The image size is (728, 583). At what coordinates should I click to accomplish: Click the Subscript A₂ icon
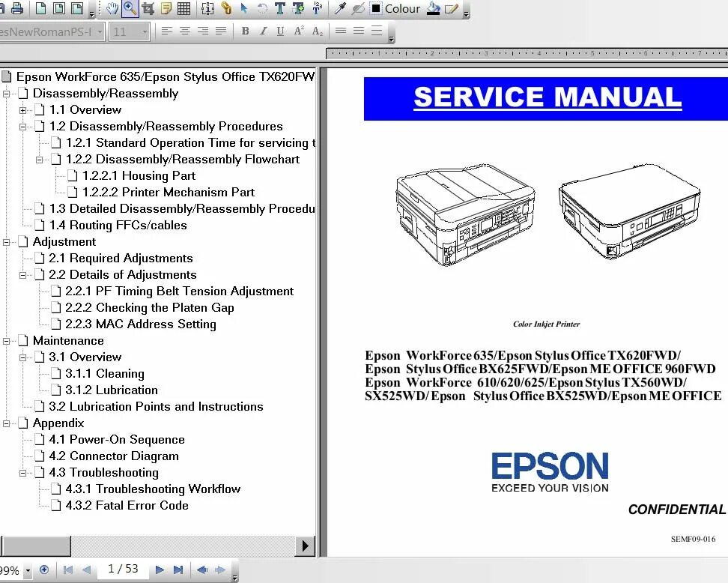318,31
